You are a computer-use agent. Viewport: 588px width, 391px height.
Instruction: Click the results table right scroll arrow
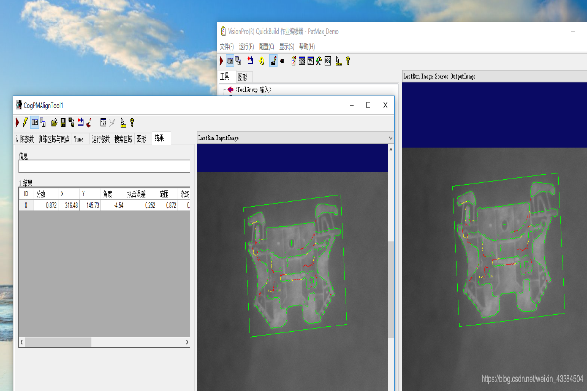[x=187, y=343]
